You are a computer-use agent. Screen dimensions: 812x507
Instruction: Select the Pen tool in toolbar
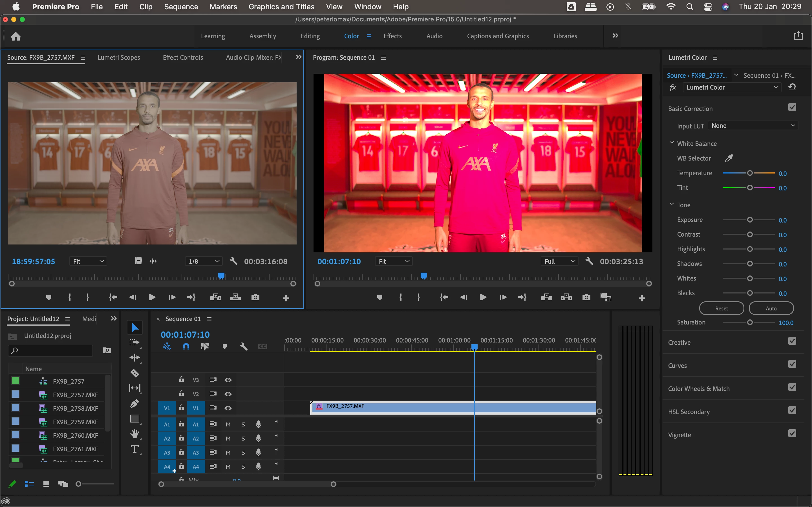[x=134, y=403]
